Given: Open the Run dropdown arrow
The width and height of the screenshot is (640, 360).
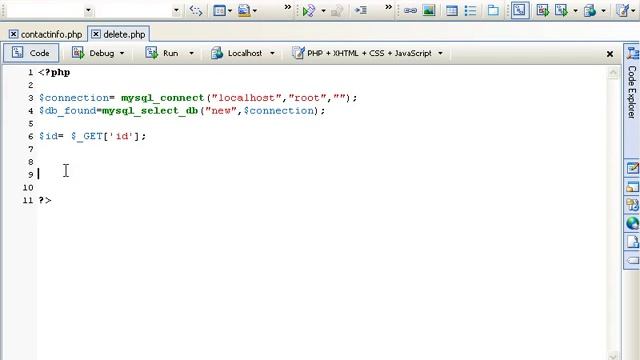Looking at the screenshot, I should (x=191, y=53).
